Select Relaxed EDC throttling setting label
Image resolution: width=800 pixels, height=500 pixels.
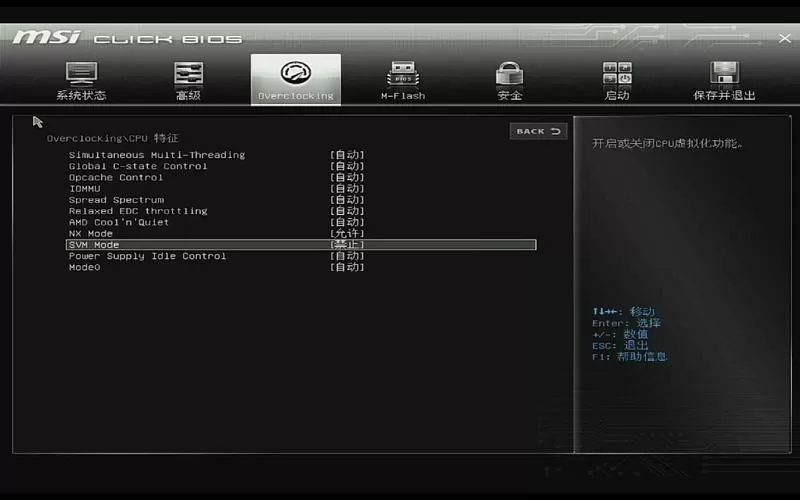point(138,211)
